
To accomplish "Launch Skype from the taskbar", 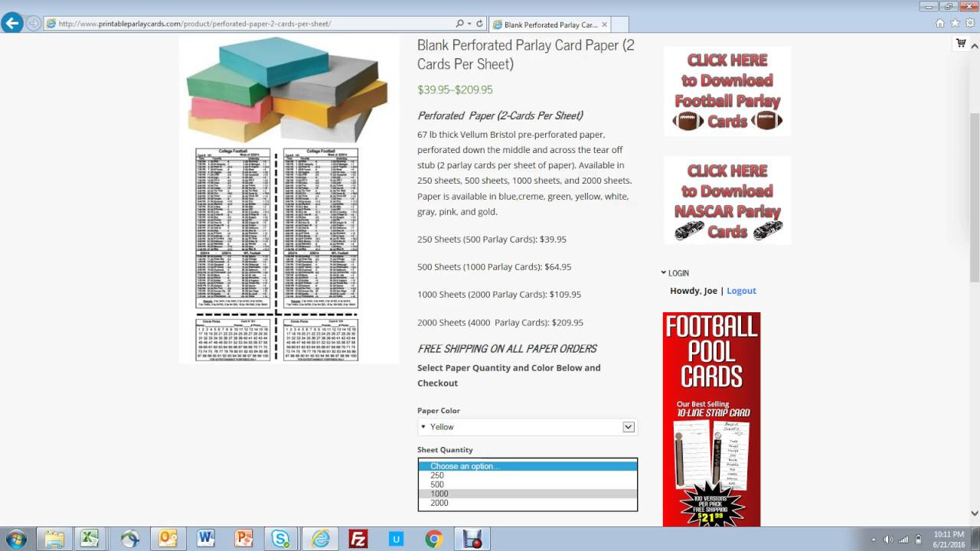I will click(x=281, y=539).
